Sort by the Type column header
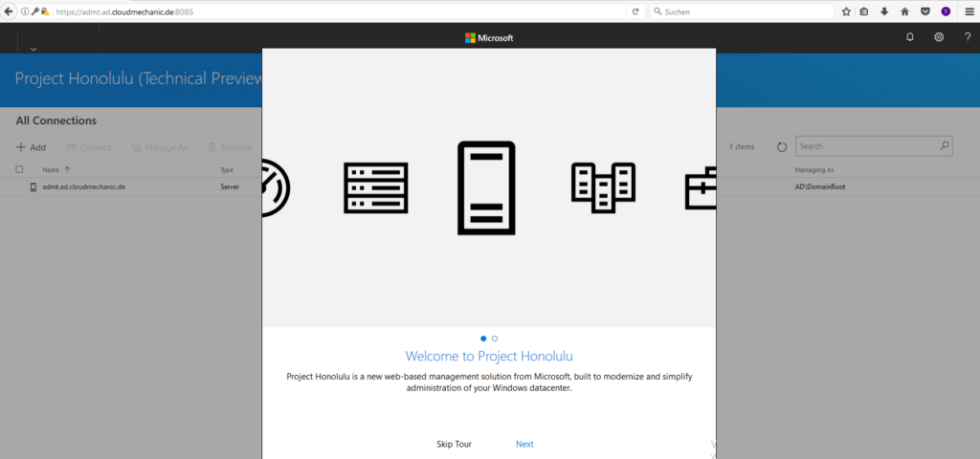 click(x=226, y=170)
